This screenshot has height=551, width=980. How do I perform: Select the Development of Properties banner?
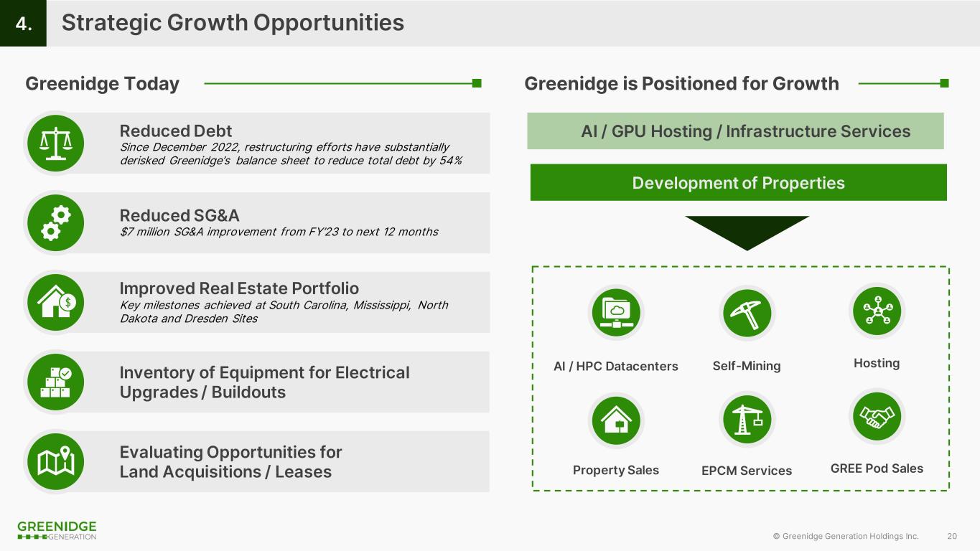738,183
